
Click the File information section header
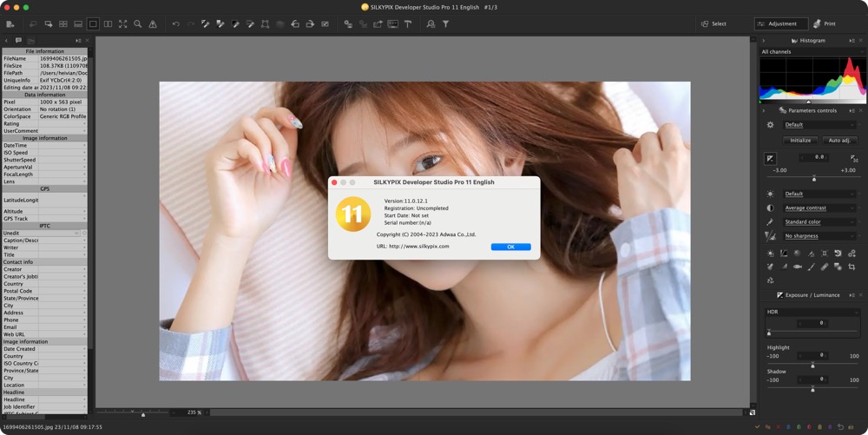click(x=45, y=51)
